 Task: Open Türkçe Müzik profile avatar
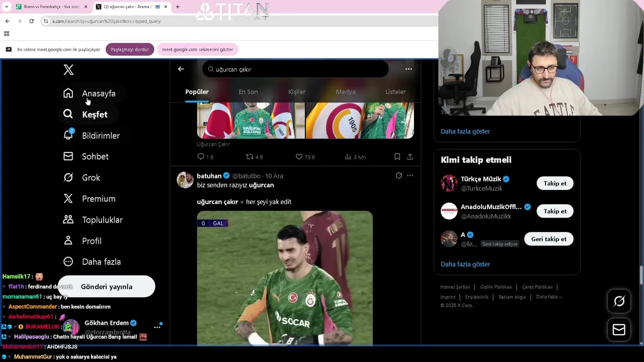(x=449, y=184)
